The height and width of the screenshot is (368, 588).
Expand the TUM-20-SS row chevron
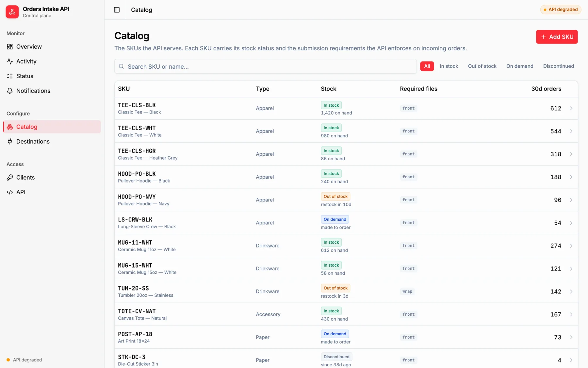pyautogui.click(x=571, y=291)
